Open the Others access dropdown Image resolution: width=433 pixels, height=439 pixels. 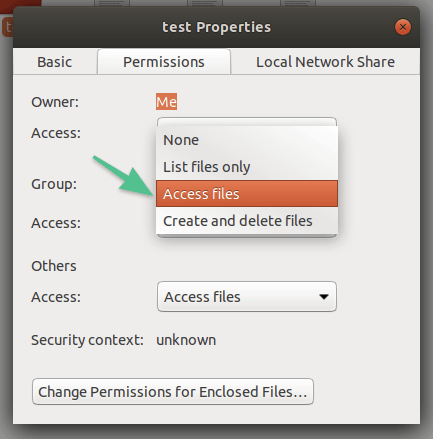pyautogui.click(x=247, y=297)
